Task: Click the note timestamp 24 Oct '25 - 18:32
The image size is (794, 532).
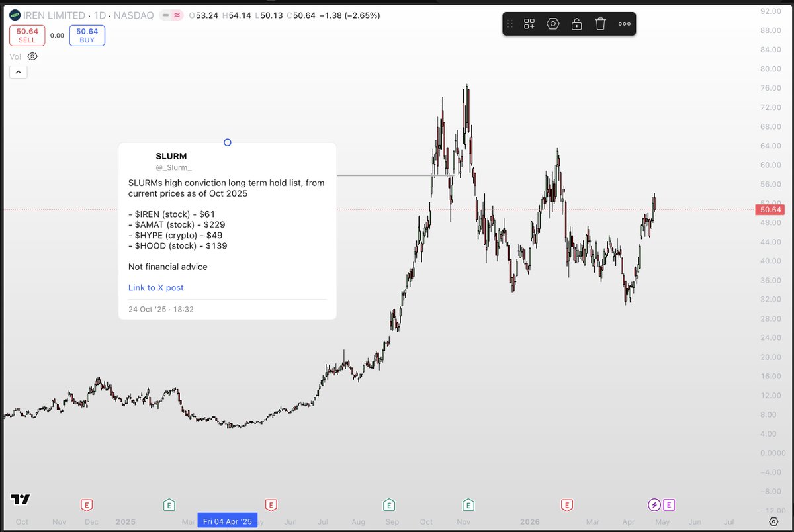Action: 161,309
